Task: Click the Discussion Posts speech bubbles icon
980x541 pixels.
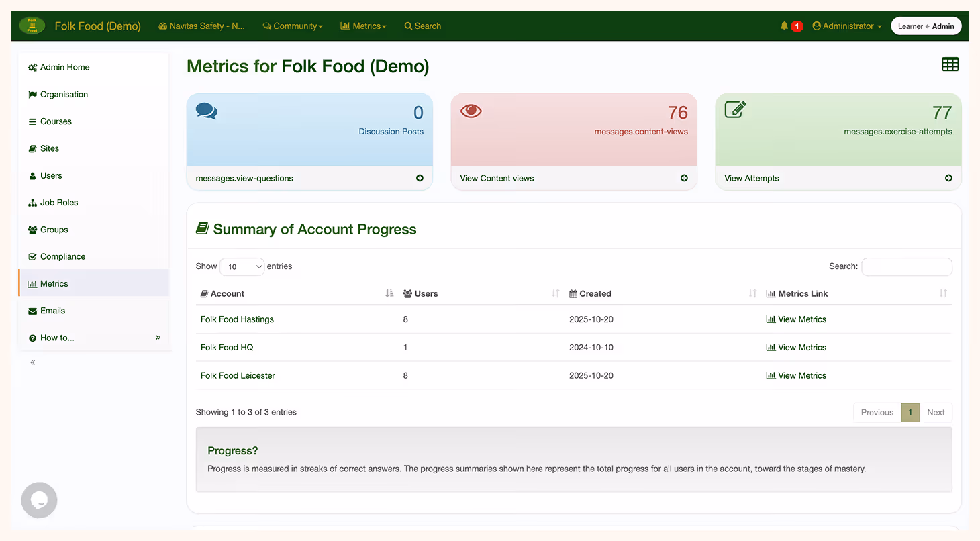Action: click(x=207, y=111)
